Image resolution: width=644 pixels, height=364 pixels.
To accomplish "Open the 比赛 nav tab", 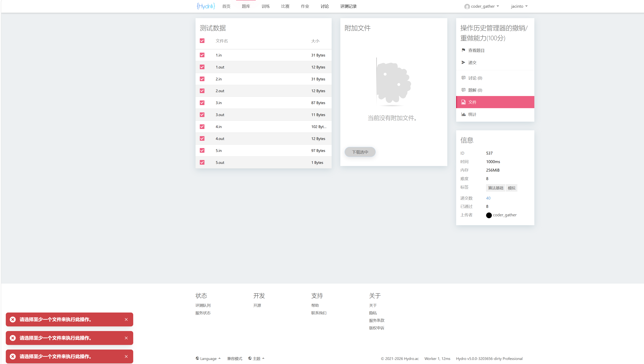I will 285,6.
